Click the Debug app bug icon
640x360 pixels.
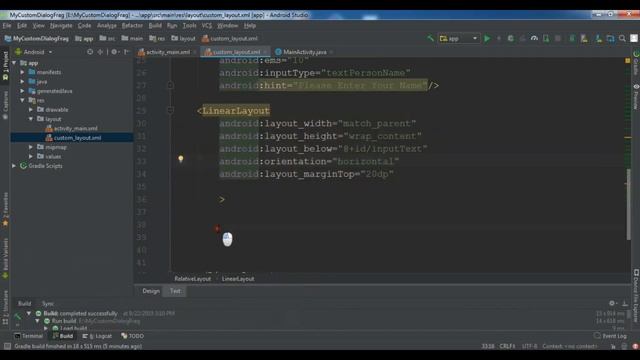[510, 38]
